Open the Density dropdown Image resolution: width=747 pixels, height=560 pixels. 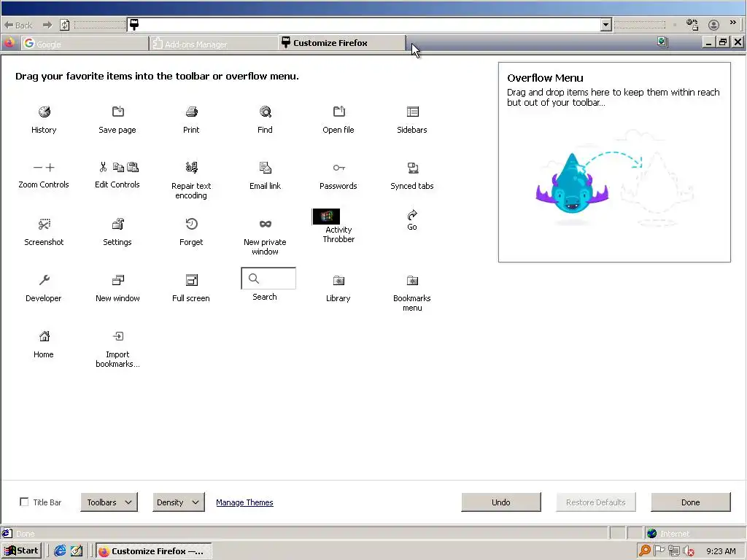pos(179,502)
